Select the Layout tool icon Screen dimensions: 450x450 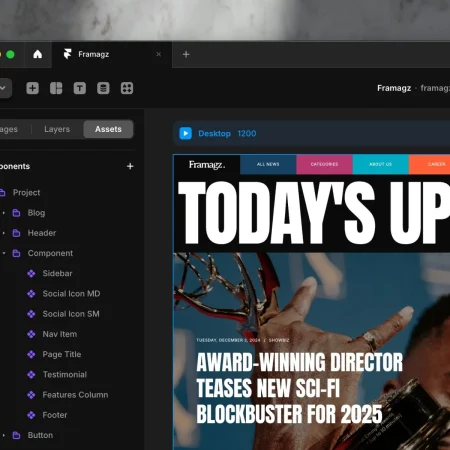(56, 88)
